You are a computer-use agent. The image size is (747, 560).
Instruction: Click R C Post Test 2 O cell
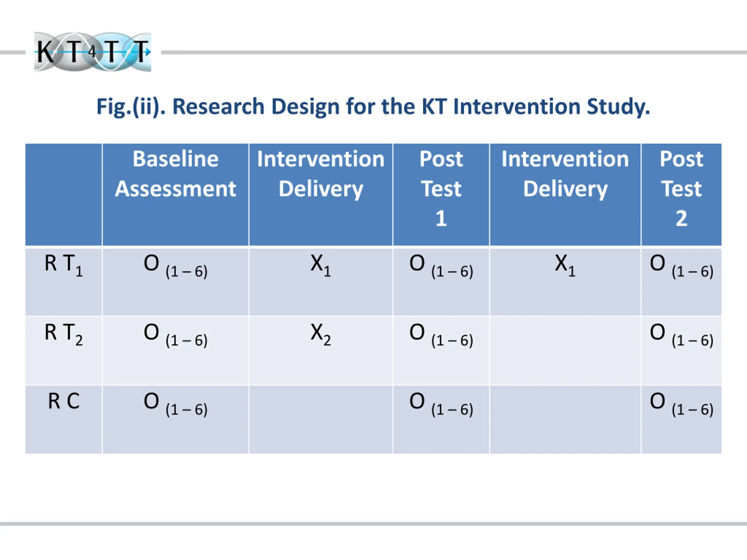point(681,419)
